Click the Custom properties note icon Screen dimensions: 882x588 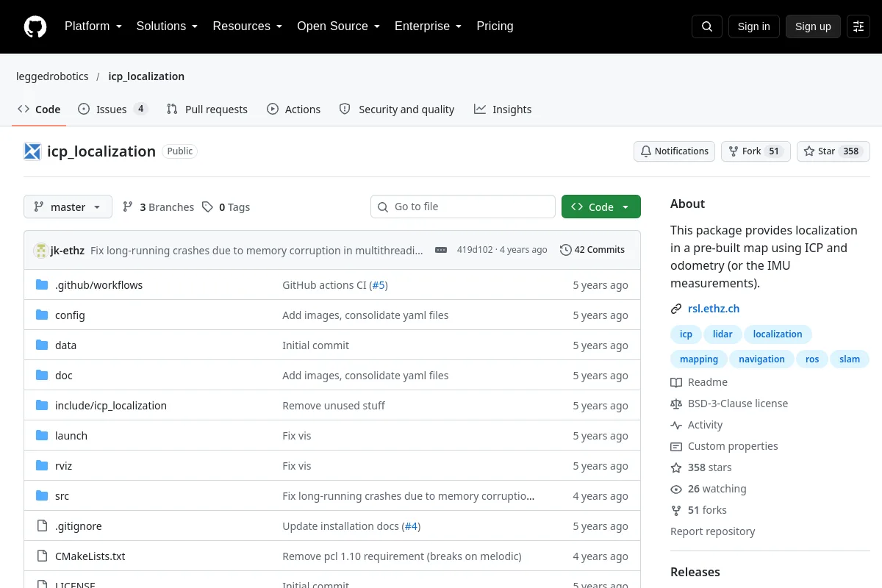click(676, 446)
